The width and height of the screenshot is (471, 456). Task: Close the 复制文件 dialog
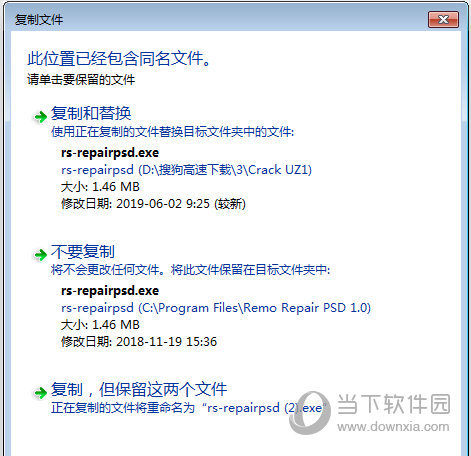coord(443,20)
